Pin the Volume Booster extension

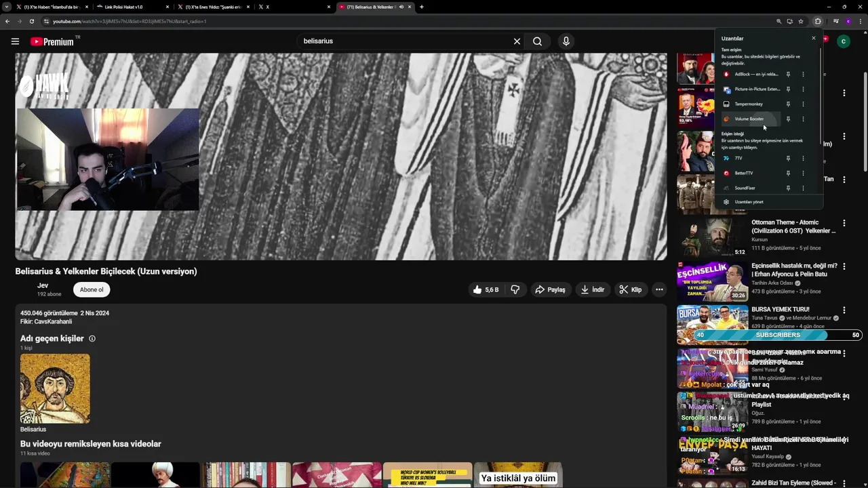click(x=788, y=119)
